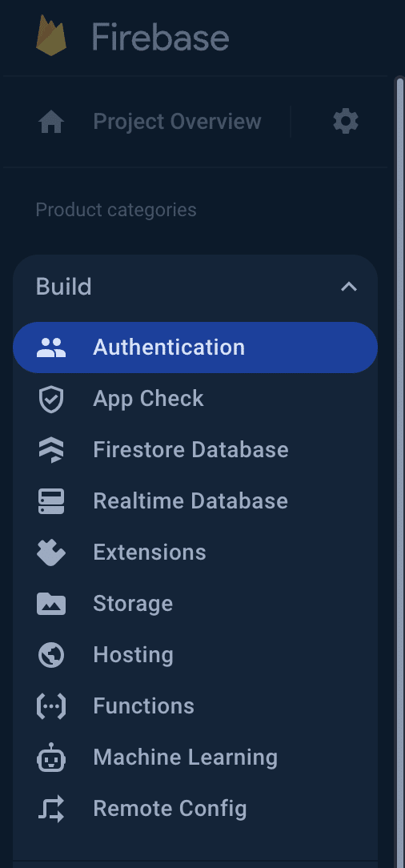
Task: Open the Project Overview link
Action: point(177,121)
